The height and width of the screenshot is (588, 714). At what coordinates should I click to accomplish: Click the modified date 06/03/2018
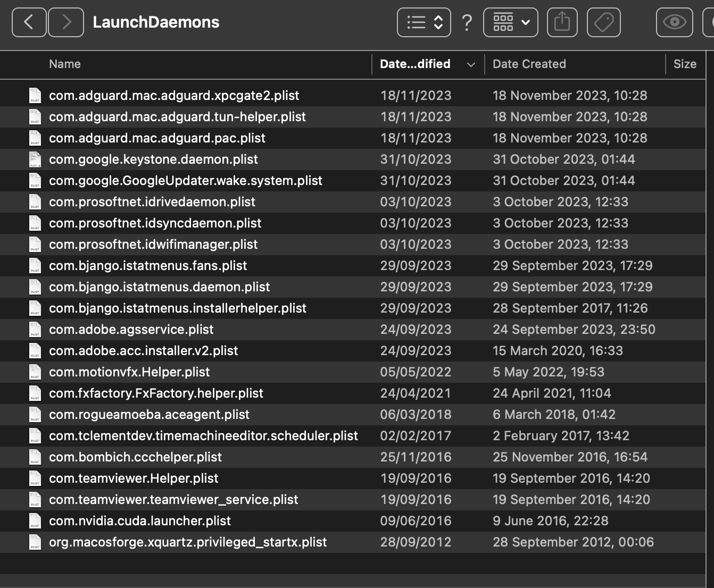[416, 415]
